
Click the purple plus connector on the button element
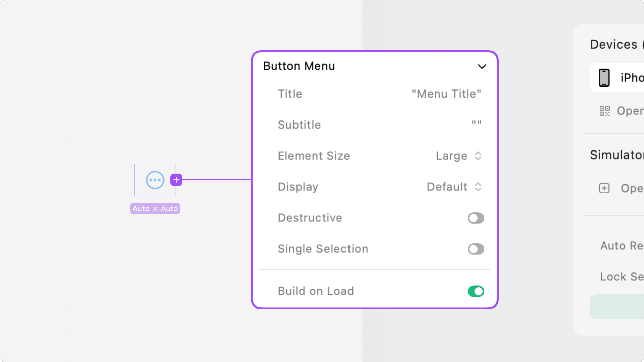point(176,180)
